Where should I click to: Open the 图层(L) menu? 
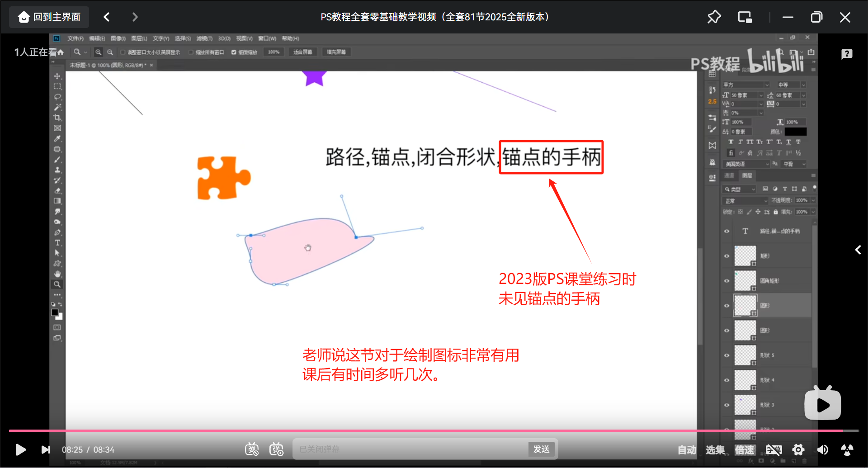(139, 38)
